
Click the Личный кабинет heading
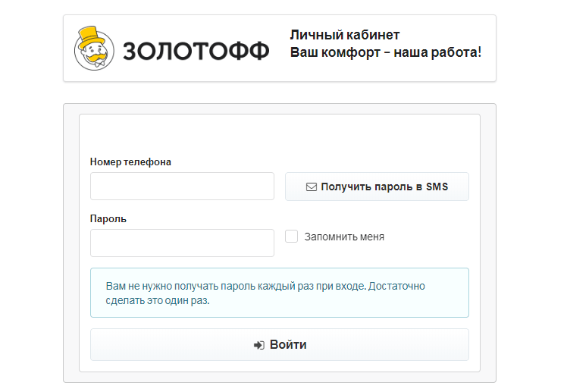(345, 35)
